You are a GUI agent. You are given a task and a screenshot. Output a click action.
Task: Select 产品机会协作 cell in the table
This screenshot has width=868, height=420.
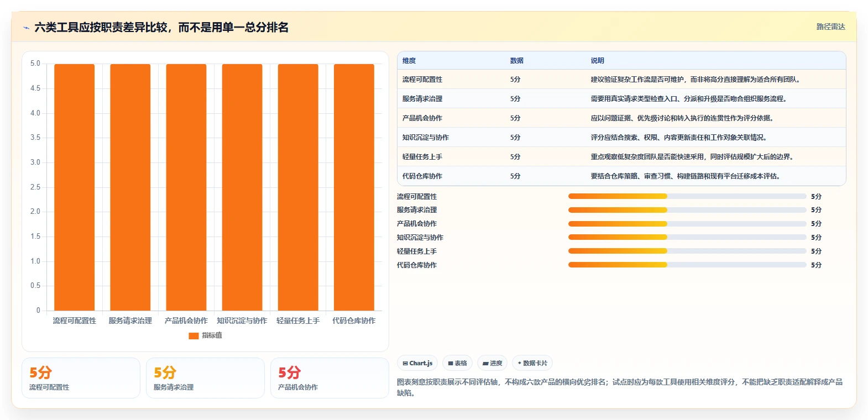coord(422,118)
